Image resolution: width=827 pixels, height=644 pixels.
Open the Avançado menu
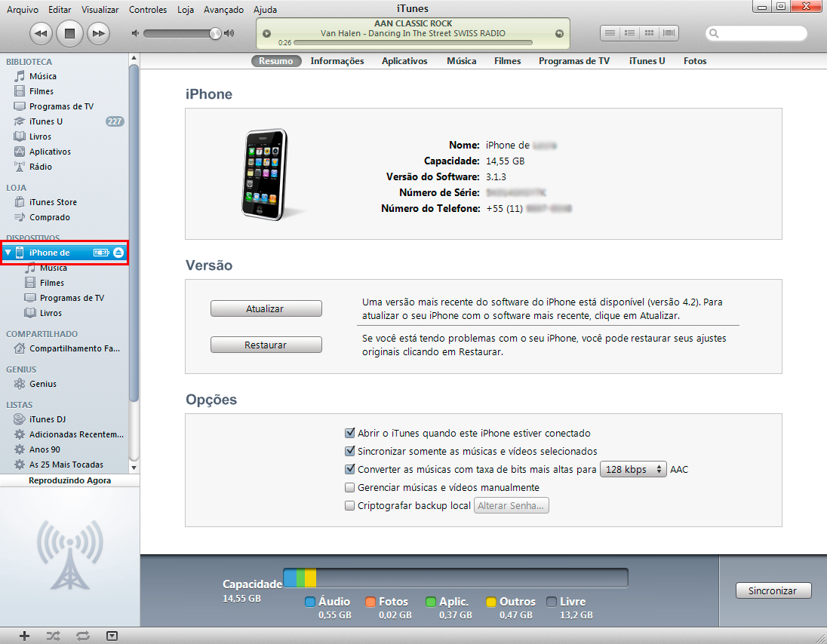point(223,10)
